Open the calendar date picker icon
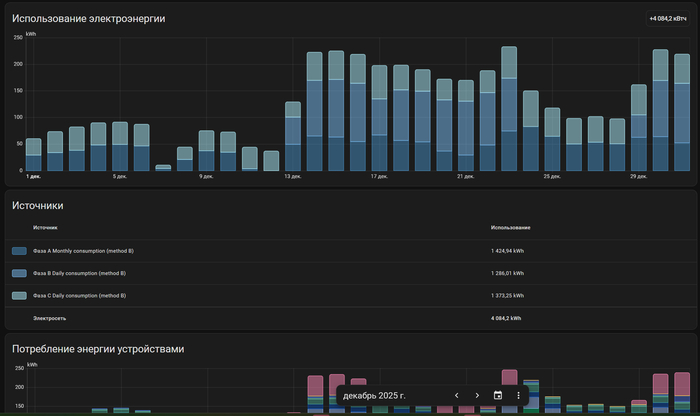Image resolution: width=700 pixels, height=416 pixels. pyautogui.click(x=498, y=396)
